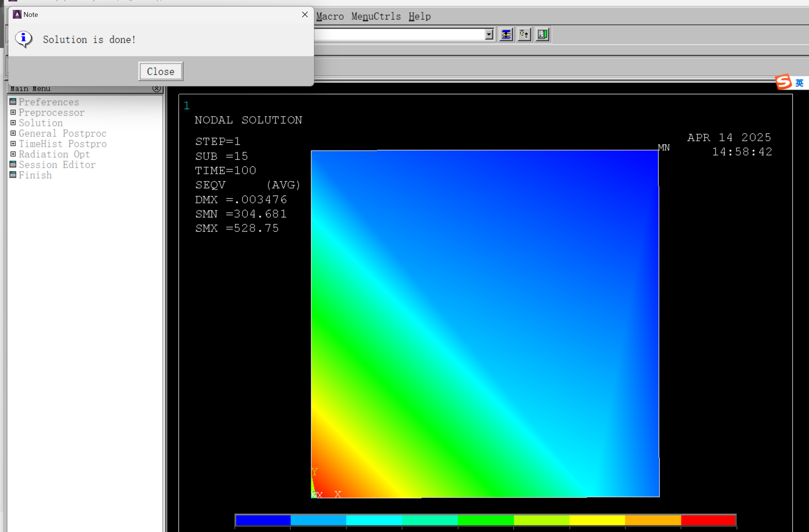Click the Sogou input method tray icon
This screenshot has height=532, width=809.
tap(783, 82)
